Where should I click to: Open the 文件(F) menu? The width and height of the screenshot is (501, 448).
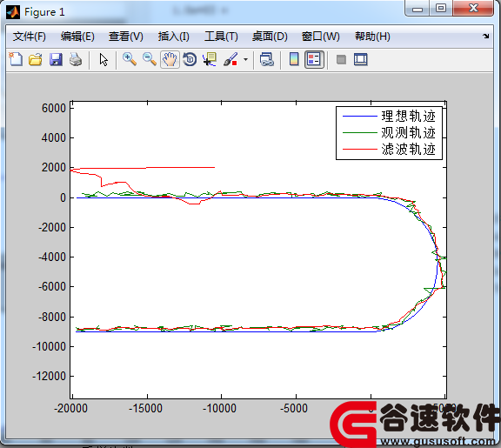[x=29, y=37]
